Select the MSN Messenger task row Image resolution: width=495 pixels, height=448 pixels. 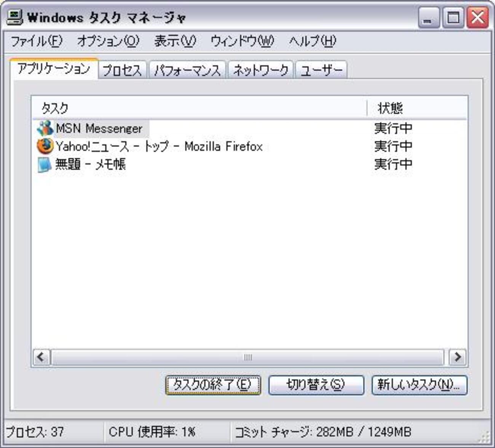pyautogui.click(x=249, y=128)
